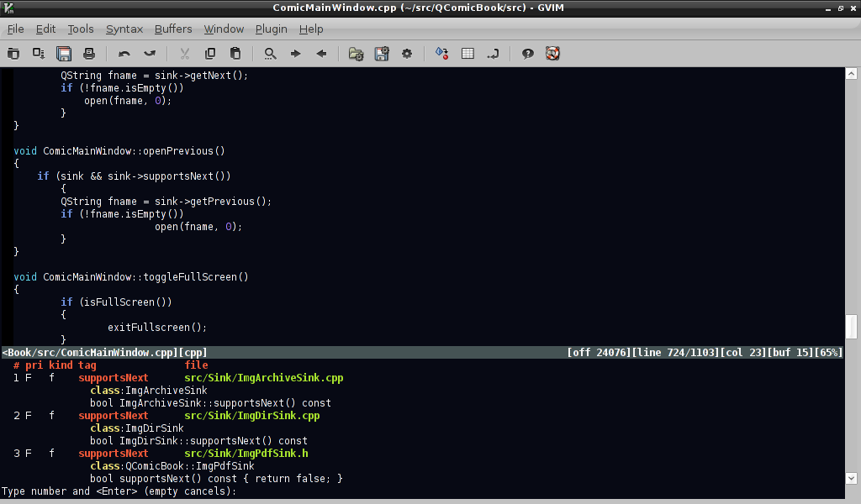The height and width of the screenshot is (504, 861).
Task: Click the Build tags grid icon
Action: [x=467, y=53]
